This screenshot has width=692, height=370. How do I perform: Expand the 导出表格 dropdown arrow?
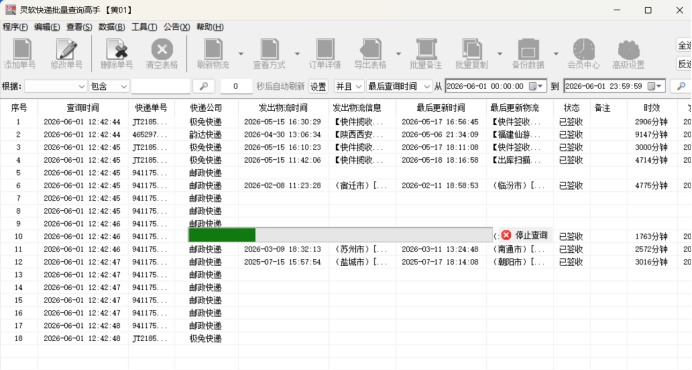click(399, 54)
